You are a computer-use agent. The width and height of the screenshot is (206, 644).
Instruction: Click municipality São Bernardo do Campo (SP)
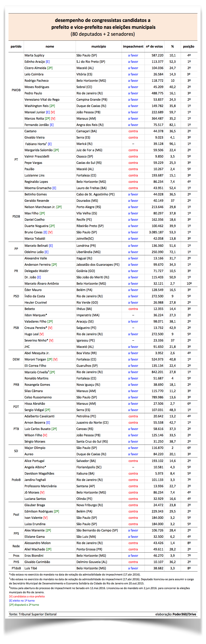[x=97, y=530]
